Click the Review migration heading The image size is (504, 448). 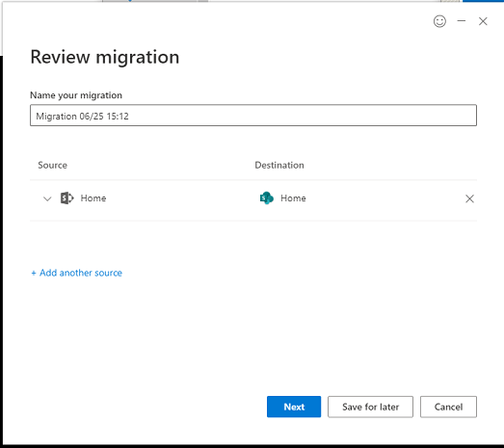(105, 57)
